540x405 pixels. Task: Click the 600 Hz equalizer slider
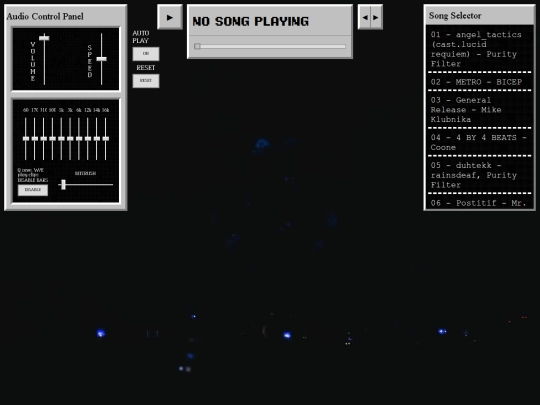pyautogui.click(x=52, y=139)
